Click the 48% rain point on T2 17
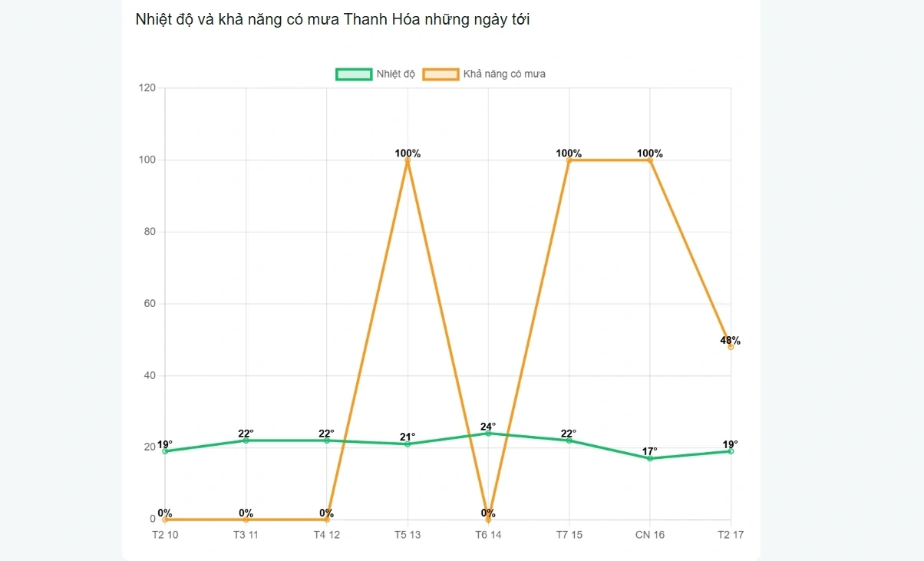This screenshot has height=561, width=924. coord(731,347)
